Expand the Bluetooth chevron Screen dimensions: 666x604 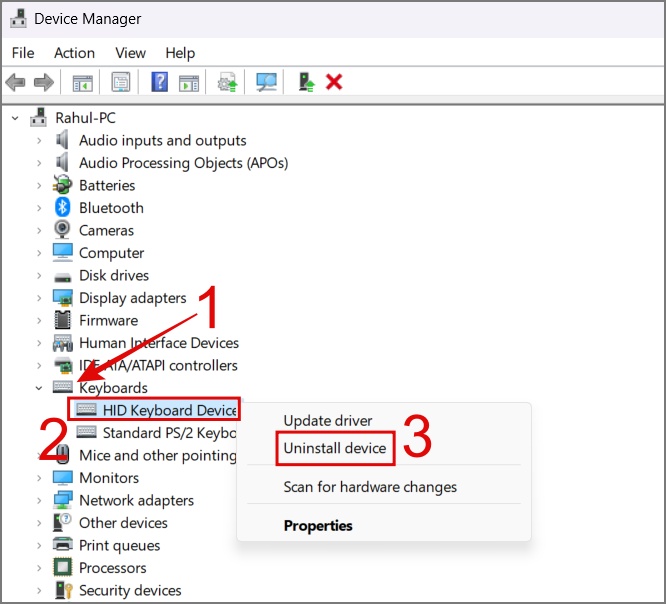click(x=39, y=208)
